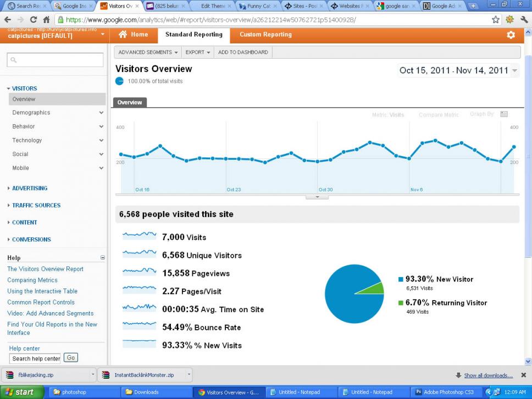Click the Windows start button
The image size is (532, 399).
(x=22, y=392)
